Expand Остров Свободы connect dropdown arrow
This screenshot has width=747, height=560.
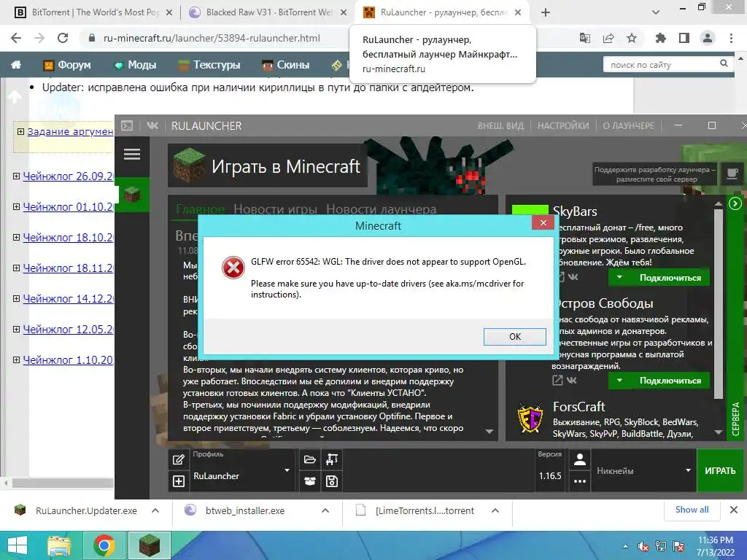(x=619, y=380)
